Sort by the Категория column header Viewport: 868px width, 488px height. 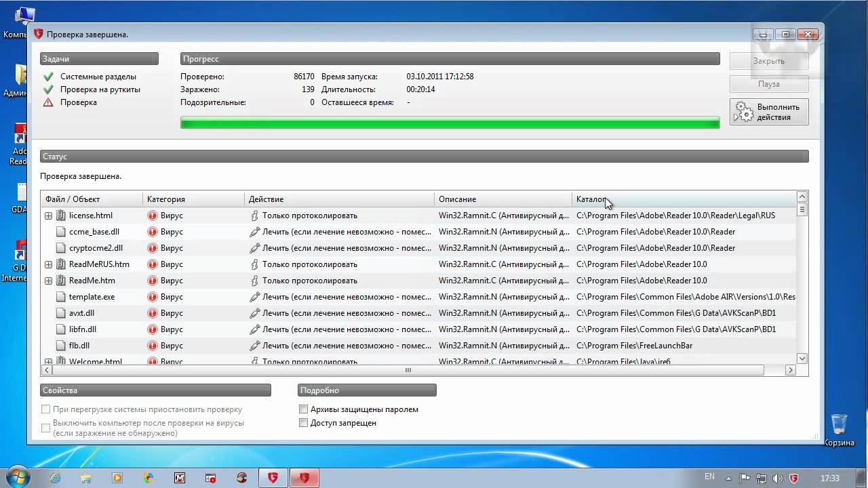[193, 199]
